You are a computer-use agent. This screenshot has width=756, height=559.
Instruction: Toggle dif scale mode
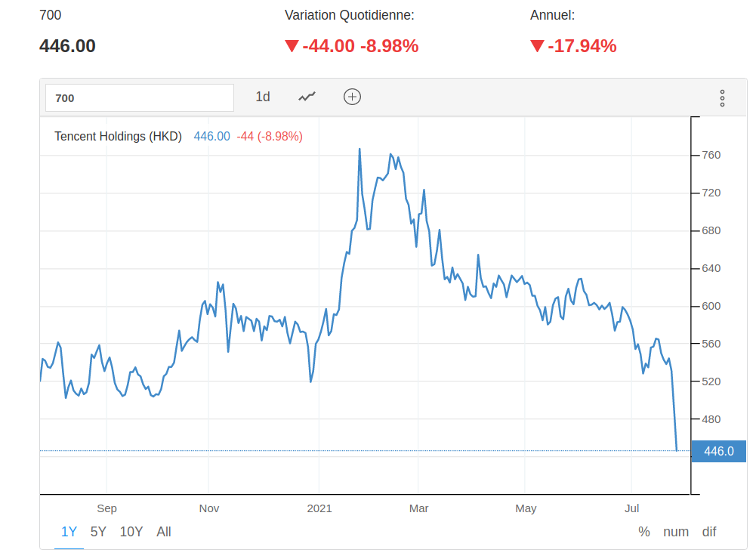point(709,532)
